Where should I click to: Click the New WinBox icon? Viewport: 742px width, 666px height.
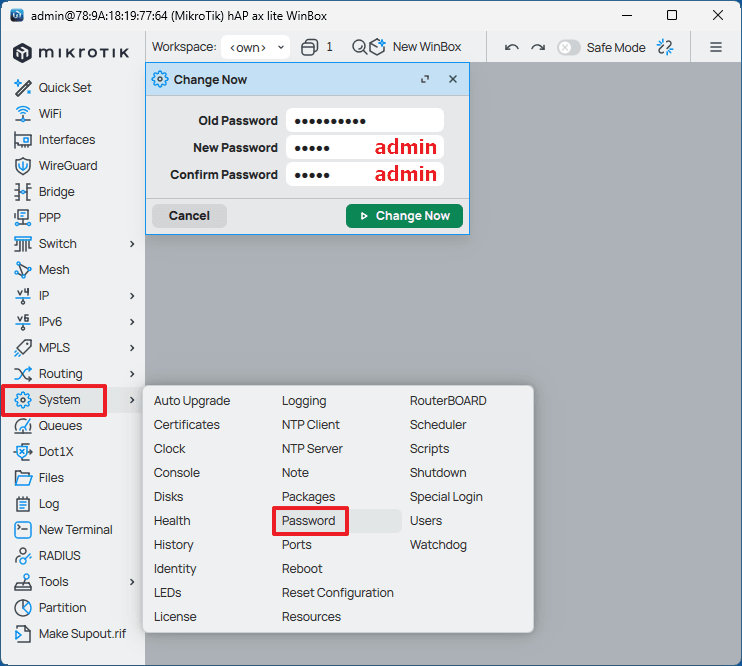(x=377, y=47)
